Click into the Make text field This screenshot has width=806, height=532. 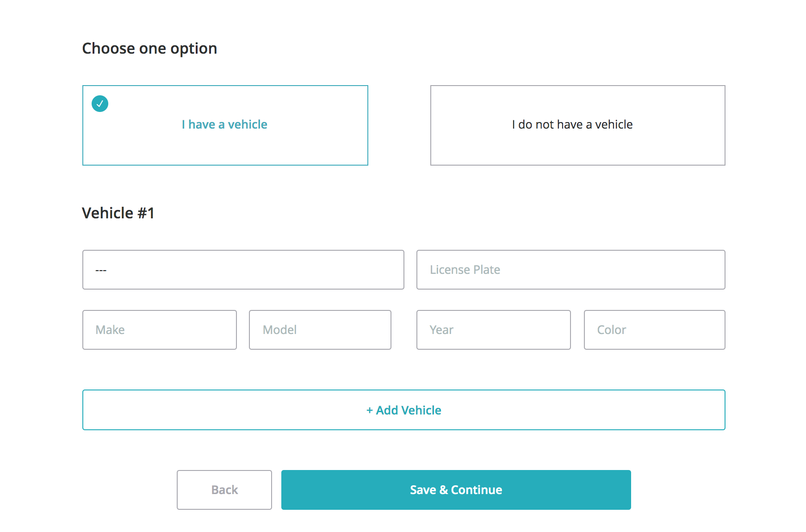pos(159,330)
